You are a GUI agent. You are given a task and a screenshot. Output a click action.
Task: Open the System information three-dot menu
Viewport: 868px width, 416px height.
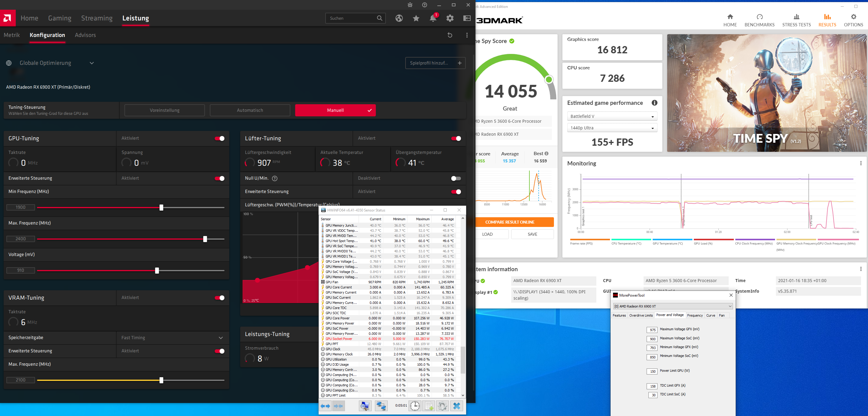click(x=861, y=269)
